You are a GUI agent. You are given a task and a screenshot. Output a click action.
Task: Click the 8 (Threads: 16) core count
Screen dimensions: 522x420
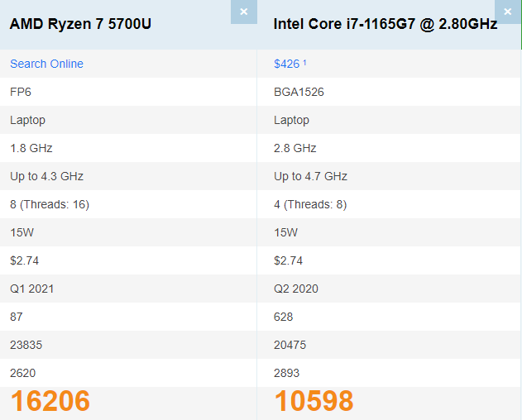coord(50,204)
